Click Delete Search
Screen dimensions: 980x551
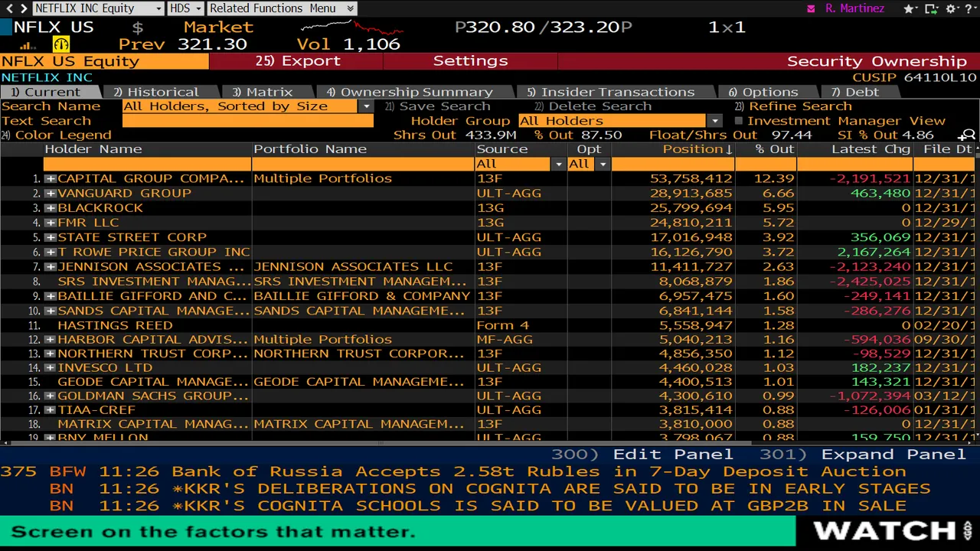pos(593,106)
